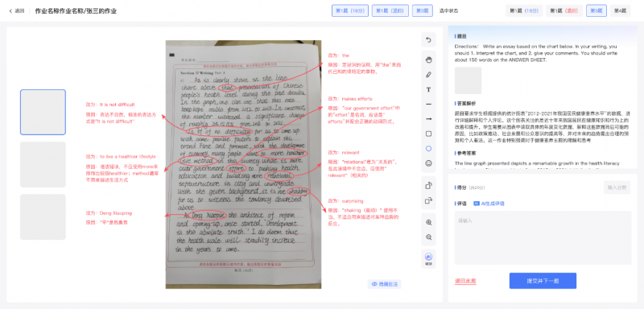Click the zoom out magnifier
644x309 pixels.
click(x=428, y=237)
